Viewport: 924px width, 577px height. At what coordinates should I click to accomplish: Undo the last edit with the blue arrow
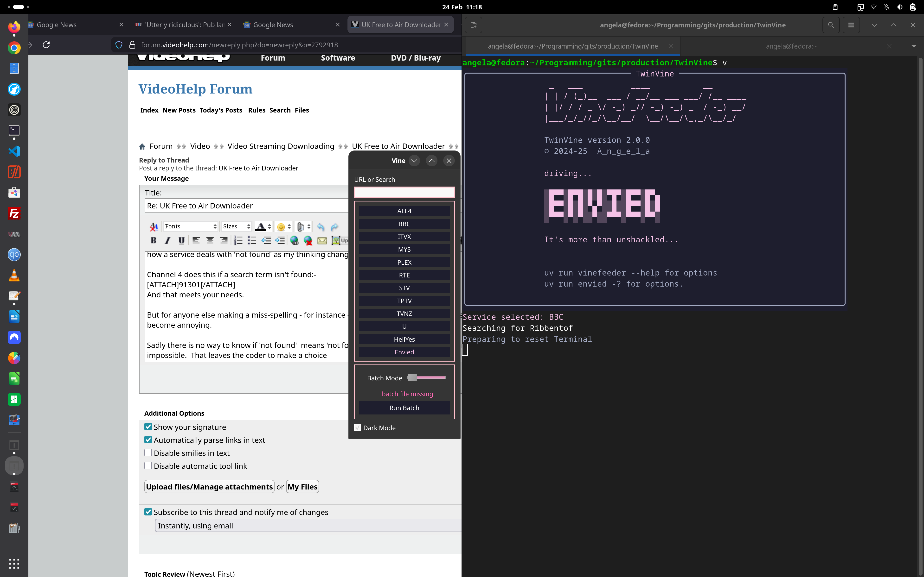point(321,227)
